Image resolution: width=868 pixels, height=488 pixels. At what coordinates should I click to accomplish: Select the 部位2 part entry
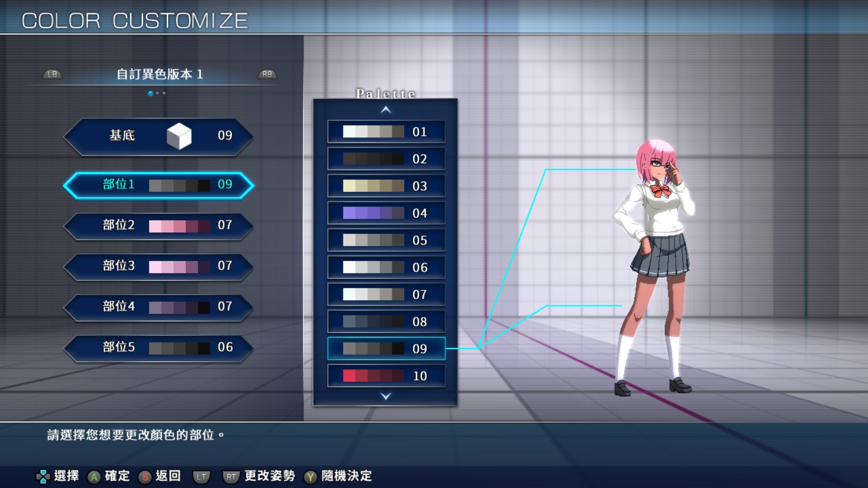(158, 225)
